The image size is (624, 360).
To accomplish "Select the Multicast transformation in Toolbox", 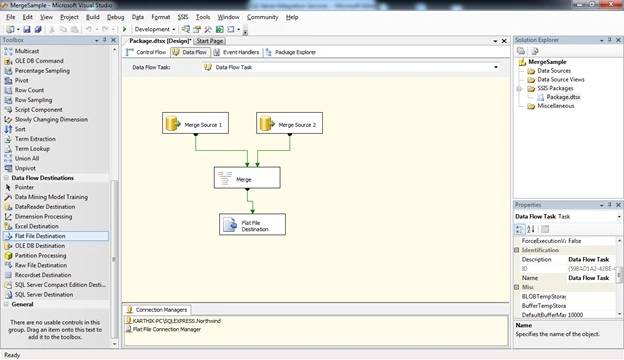I will (x=27, y=51).
